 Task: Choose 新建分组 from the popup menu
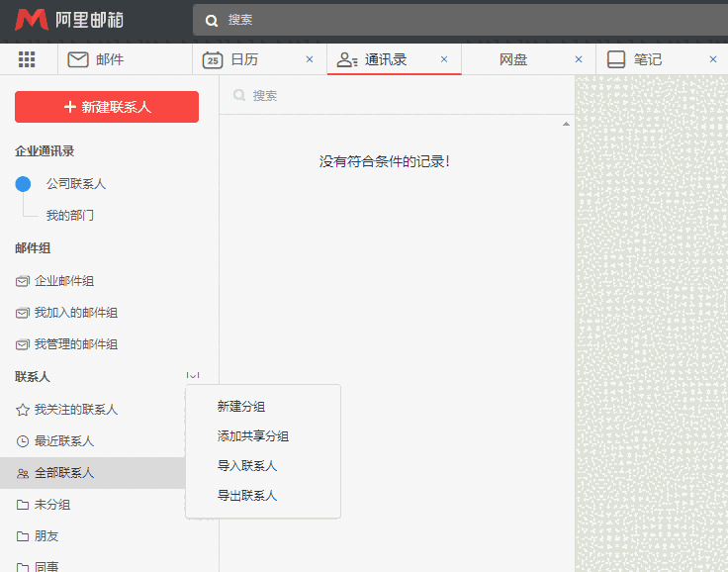click(x=241, y=407)
